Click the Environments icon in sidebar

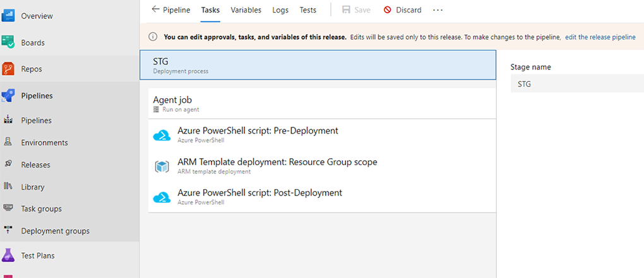coord(8,142)
